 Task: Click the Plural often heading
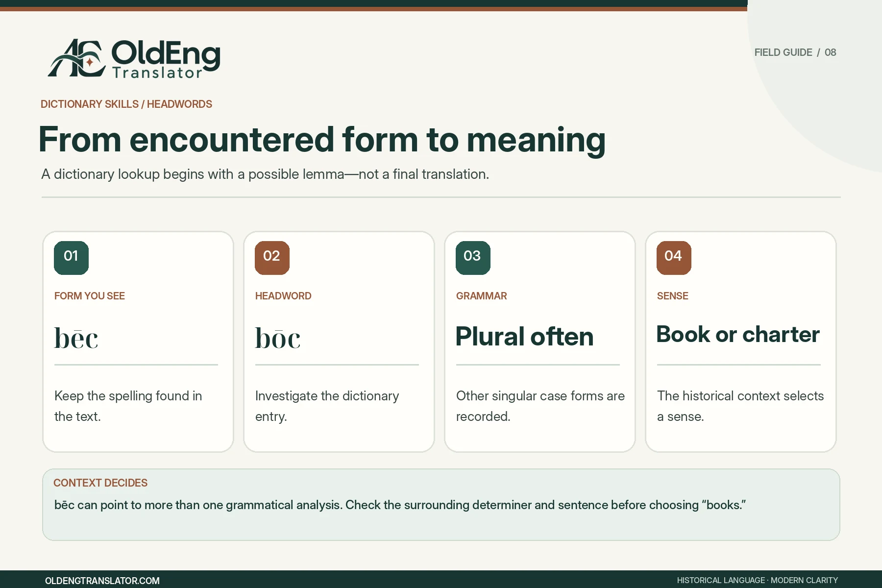pyautogui.click(x=524, y=337)
